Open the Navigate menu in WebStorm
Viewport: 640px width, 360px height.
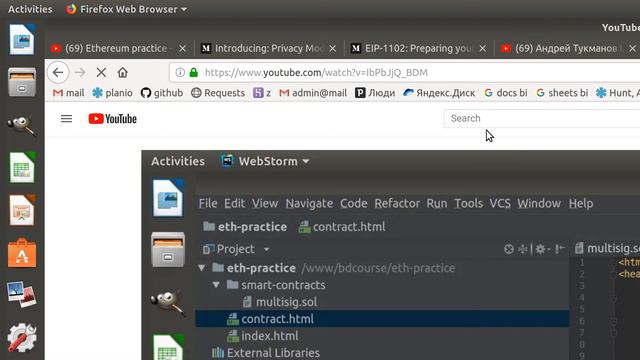309,203
